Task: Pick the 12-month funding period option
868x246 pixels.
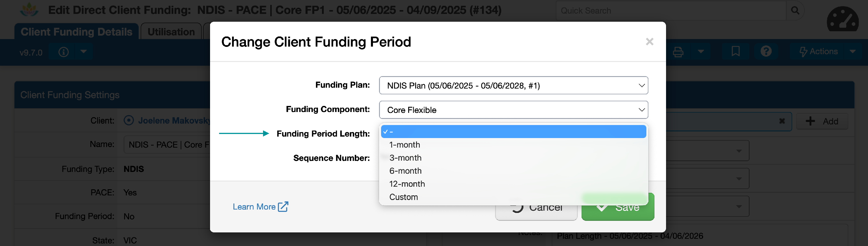Action: [407, 184]
